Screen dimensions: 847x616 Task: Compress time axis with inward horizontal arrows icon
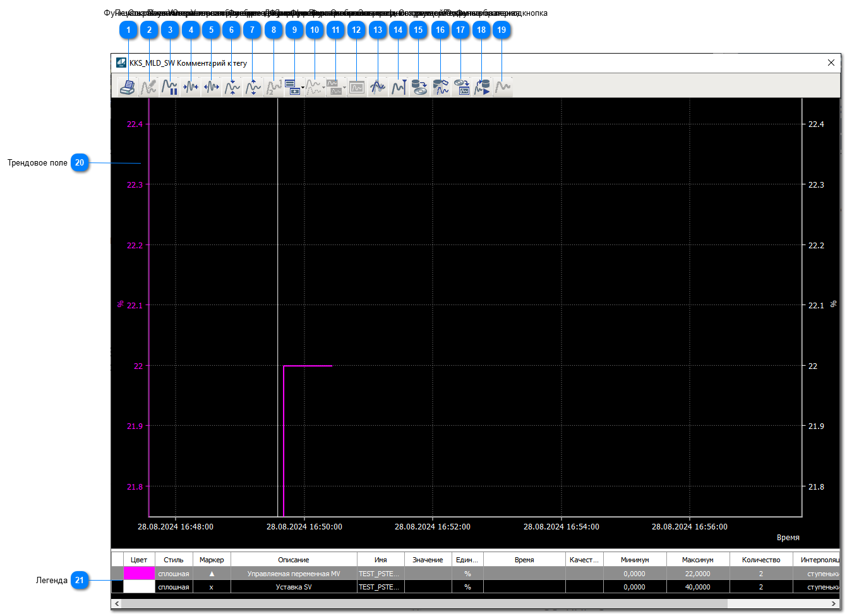pyautogui.click(x=190, y=87)
